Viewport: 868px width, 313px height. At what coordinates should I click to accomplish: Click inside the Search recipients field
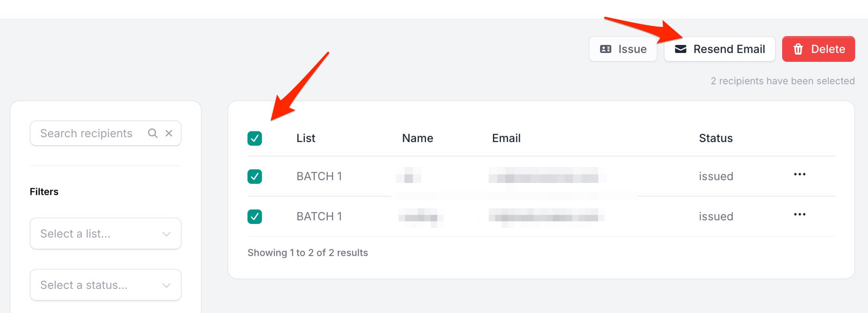pyautogui.click(x=88, y=133)
